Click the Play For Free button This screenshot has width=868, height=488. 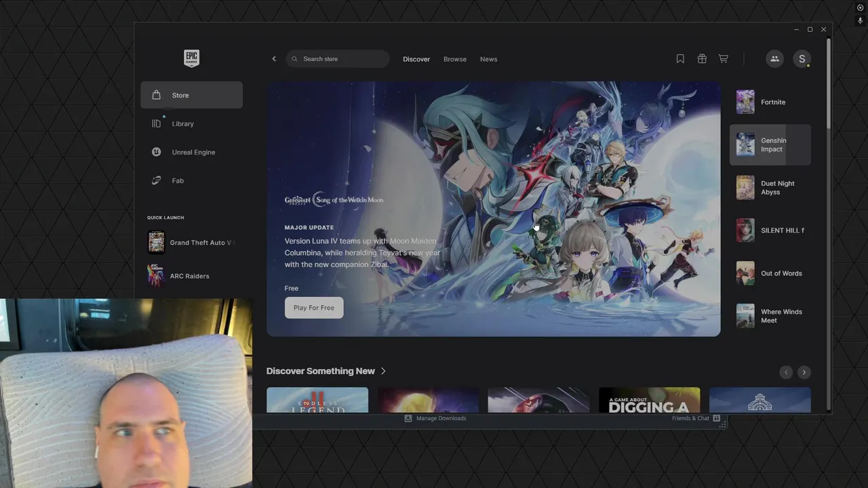coord(314,308)
